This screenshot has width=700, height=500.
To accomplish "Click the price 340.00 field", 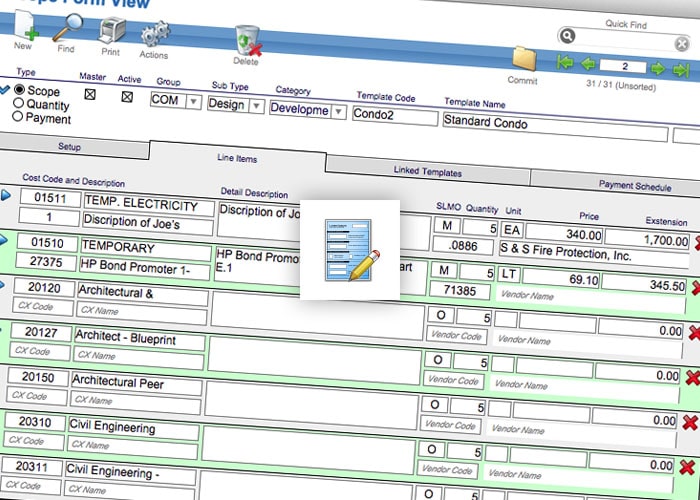I will coord(564,233).
